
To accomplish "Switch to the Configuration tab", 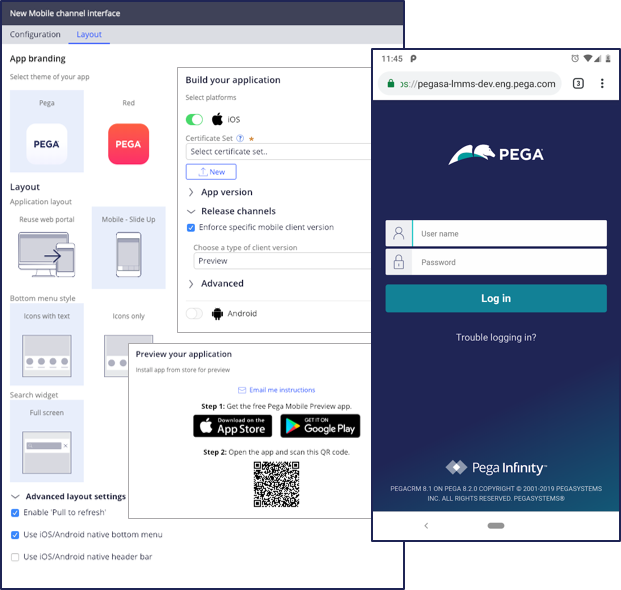I will tap(35, 34).
